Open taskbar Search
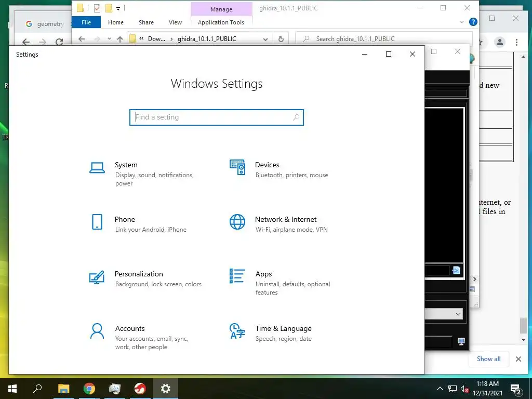Screen dimensions: 532x399 tap(37, 389)
